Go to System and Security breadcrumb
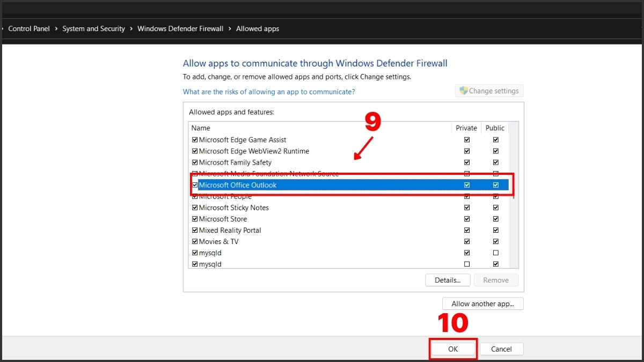Viewport: 644px width, 362px height. click(x=93, y=29)
